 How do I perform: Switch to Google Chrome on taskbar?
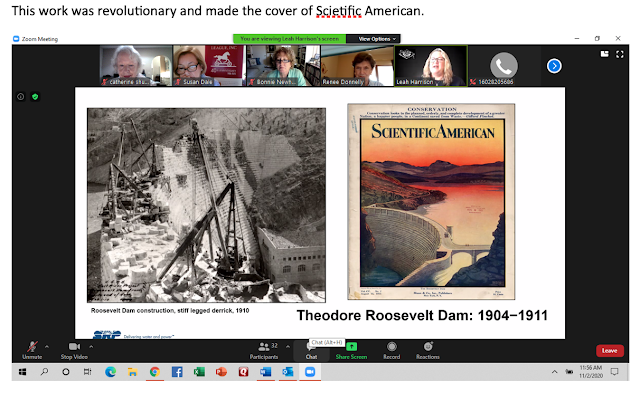154,372
